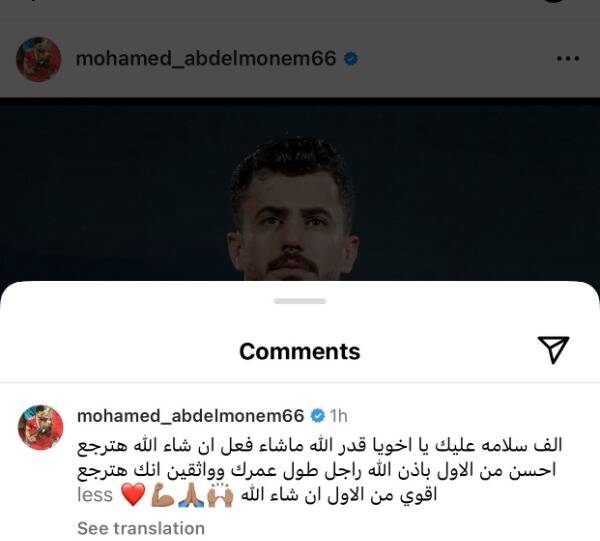Click the Arabic comment text body
This screenshot has height=541, width=600.
(x=320, y=470)
